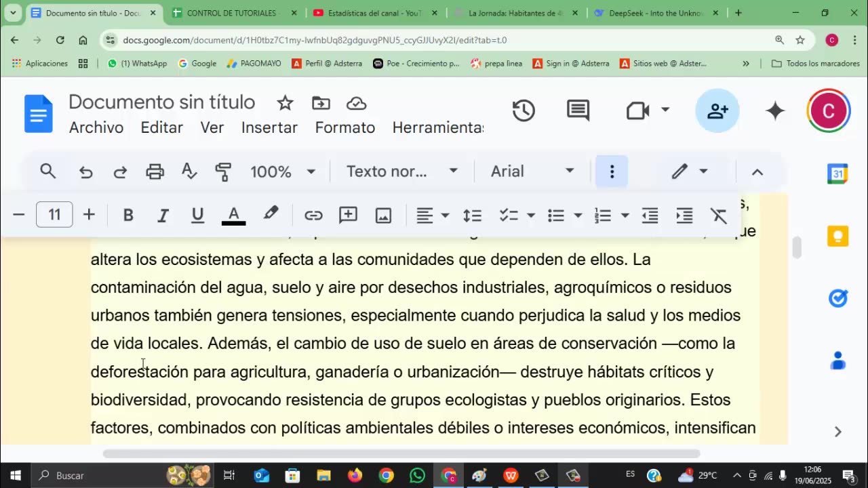
Task: Open the Arial font dropdown
Action: [x=532, y=171]
